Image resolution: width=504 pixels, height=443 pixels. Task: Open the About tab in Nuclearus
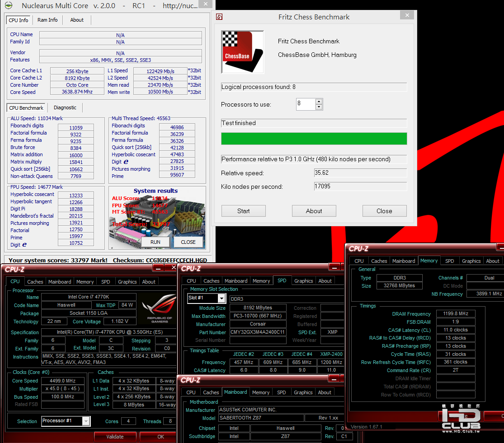[77, 20]
